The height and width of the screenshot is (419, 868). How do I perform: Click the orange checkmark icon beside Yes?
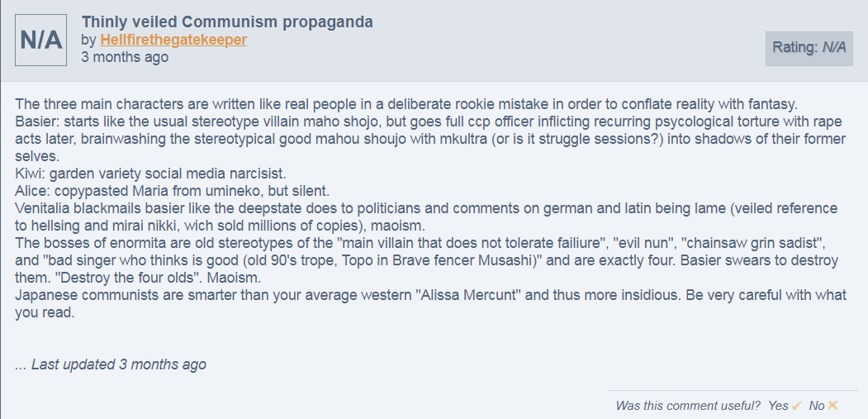tap(797, 406)
